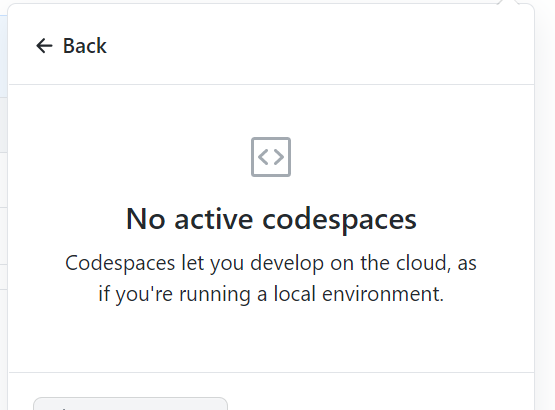This screenshot has height=410, width=555.
Task: Click the 'running a local environment' text line
Action: [x=271, y=294]
